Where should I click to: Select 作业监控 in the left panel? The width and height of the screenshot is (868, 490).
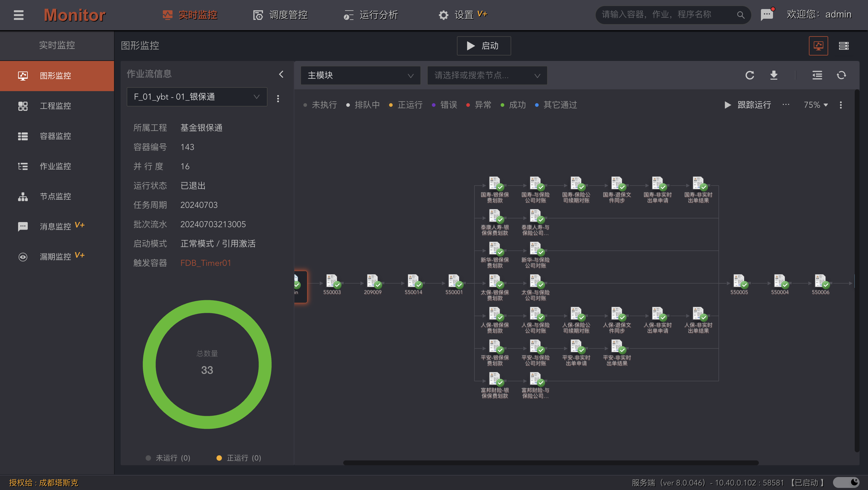55,166
